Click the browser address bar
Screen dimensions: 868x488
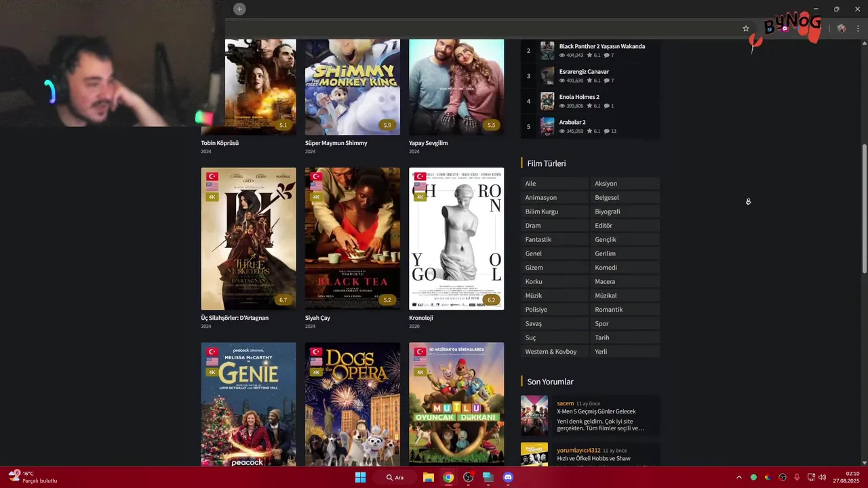pyautogui.click(x=481, y=28)
